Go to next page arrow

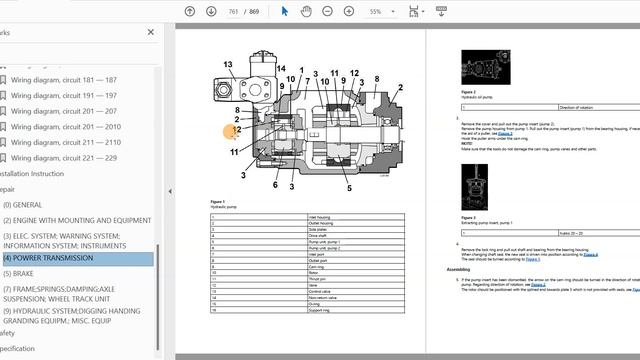click(211, 11)
